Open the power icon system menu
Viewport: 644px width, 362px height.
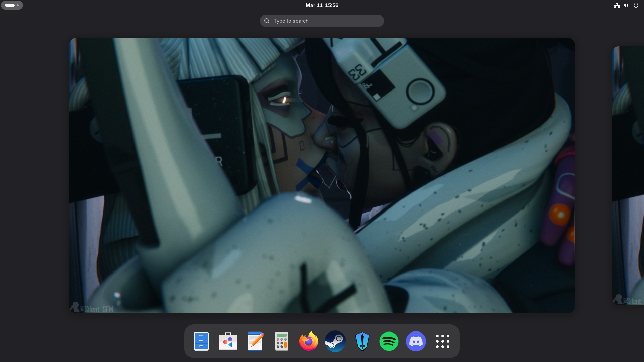(x=636, y=5)
